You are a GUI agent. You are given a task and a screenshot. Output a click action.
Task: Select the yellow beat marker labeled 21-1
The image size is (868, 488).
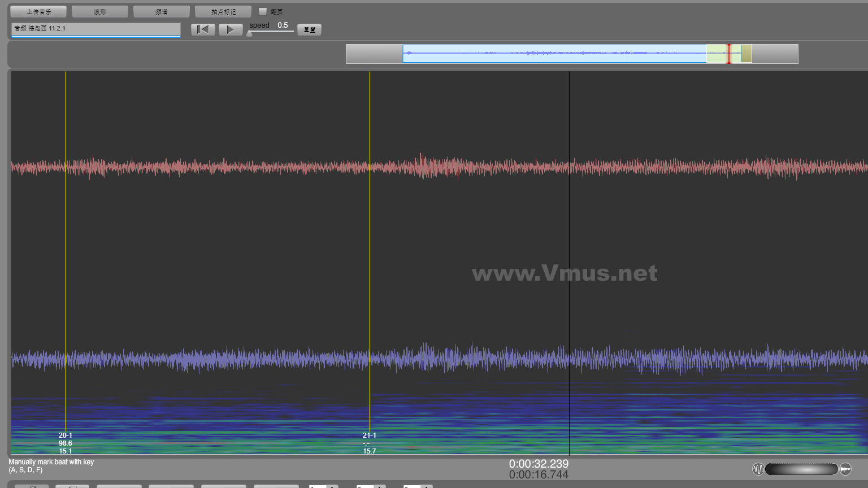point(370,254)
